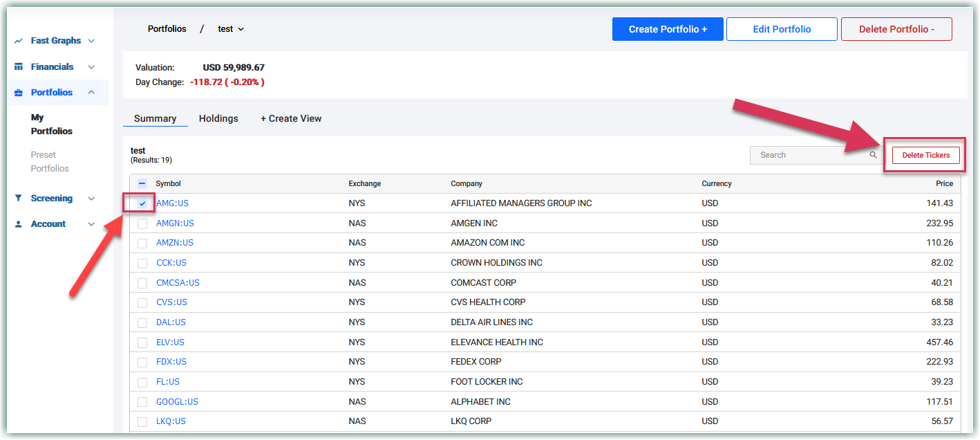Image resolution: width=980 pixels, height=440 pixels.
Task: Open the + Create View tab
Action: (x=291, y=118)
